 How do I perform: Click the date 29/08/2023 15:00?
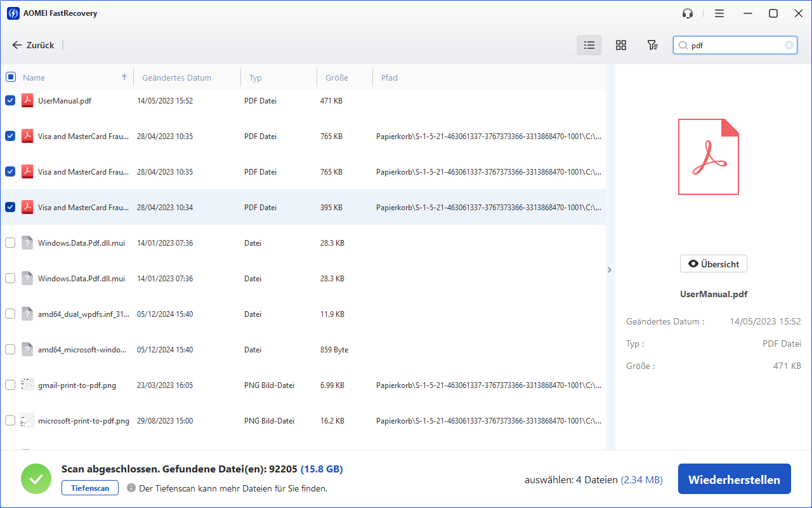pyautogui.click(x=165, y=420)
